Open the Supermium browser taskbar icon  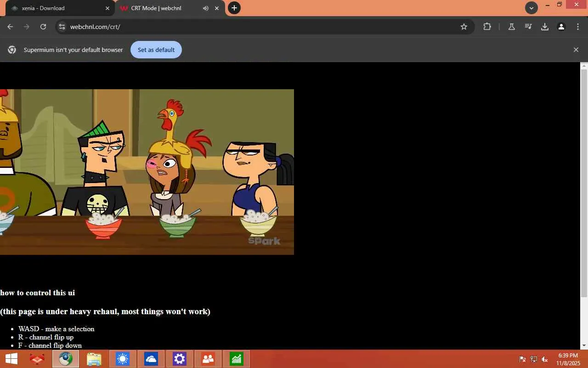click(65, 359)
